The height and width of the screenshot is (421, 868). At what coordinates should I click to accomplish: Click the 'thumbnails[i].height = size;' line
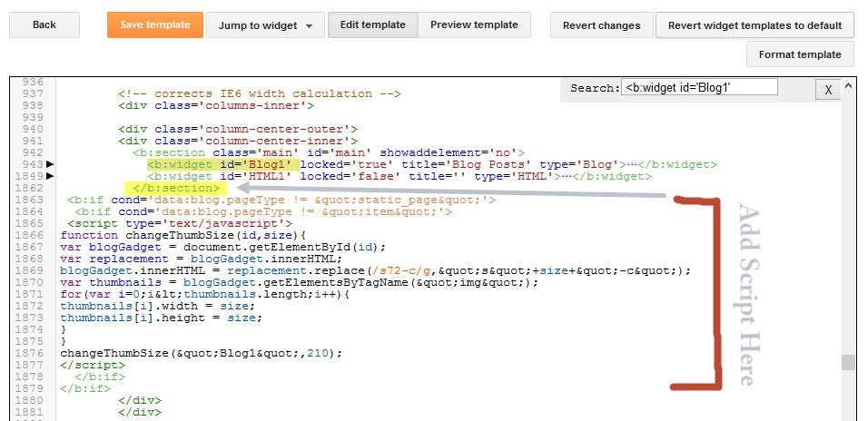[161, 318]
